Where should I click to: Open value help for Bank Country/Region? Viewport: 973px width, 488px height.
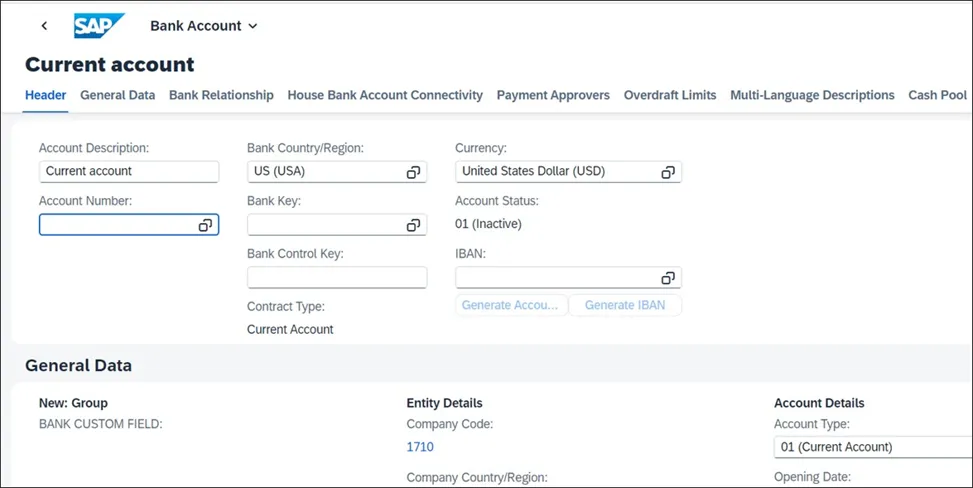(x=413, y=173)
